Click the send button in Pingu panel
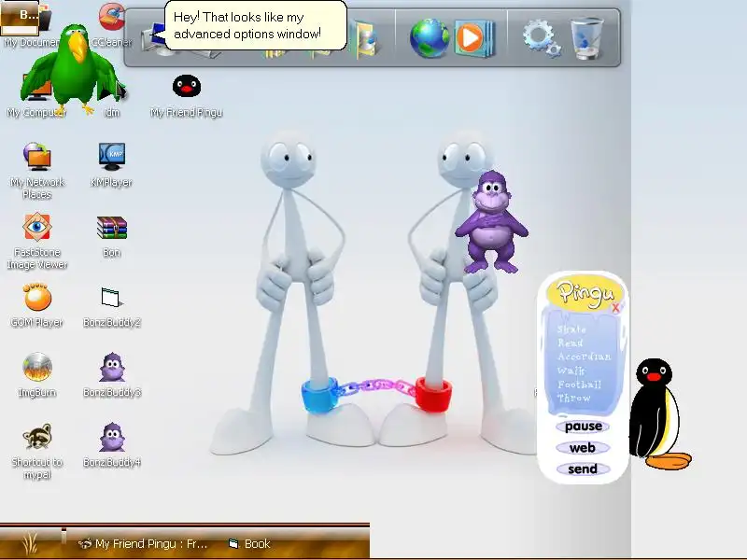747x560 pixels. 583,469
